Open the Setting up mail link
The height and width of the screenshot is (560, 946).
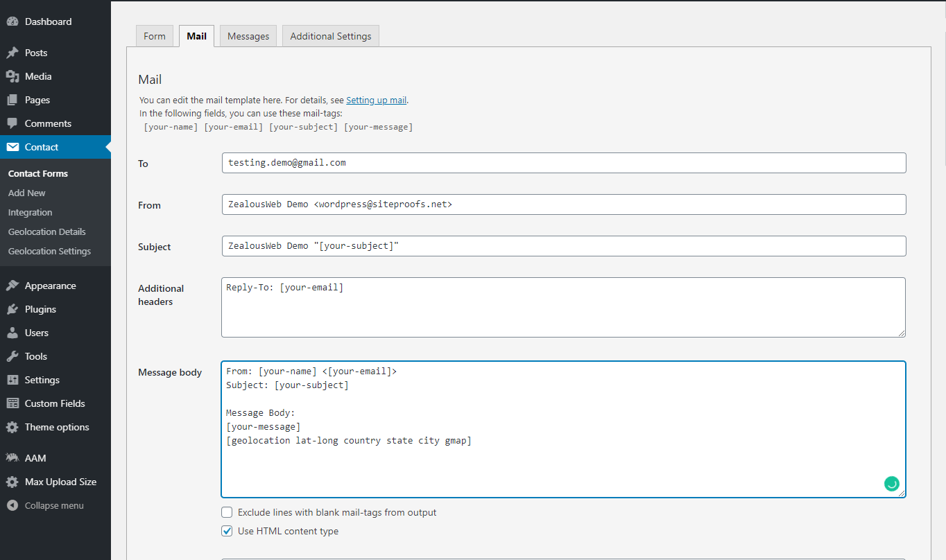coord(376,100)
